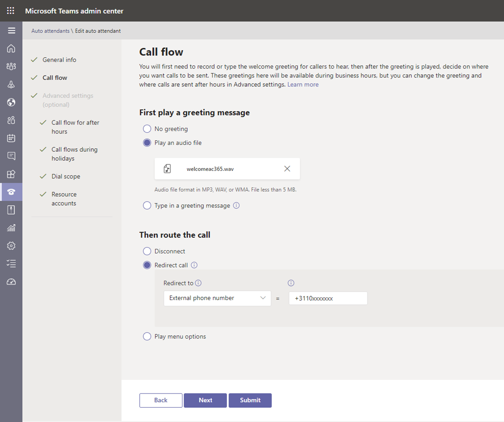The height and width of the screenshot is (422, 504).
Task: Expand the External phone number dropdown
Action: pos(217,298)
